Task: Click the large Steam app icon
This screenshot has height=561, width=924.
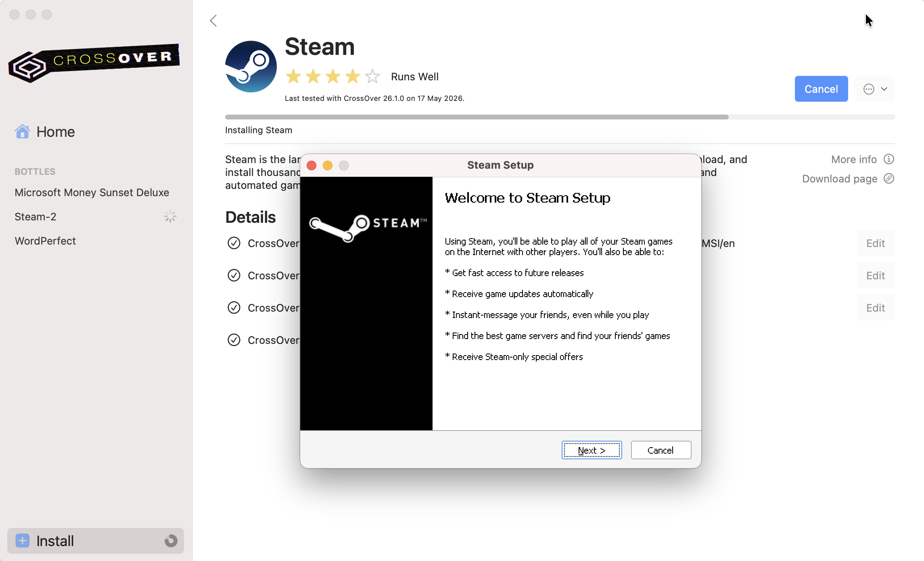Action: [251, 67]
